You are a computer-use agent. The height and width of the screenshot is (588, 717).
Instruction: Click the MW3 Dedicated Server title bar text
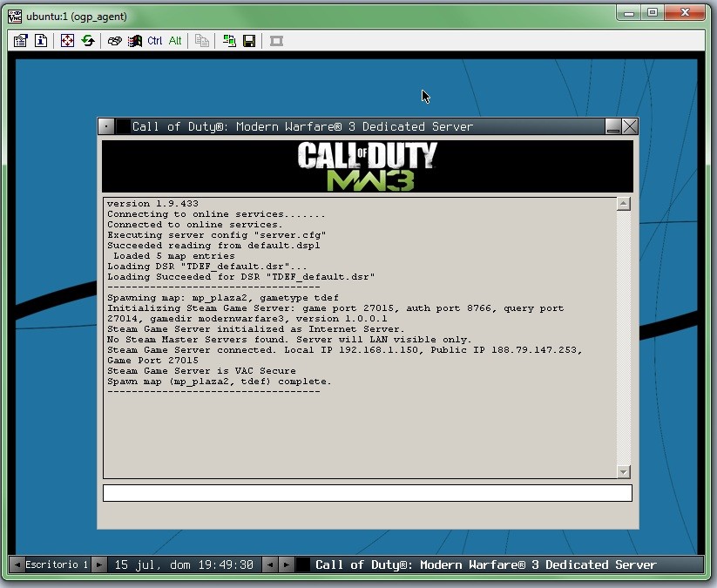tap(302, 126)
